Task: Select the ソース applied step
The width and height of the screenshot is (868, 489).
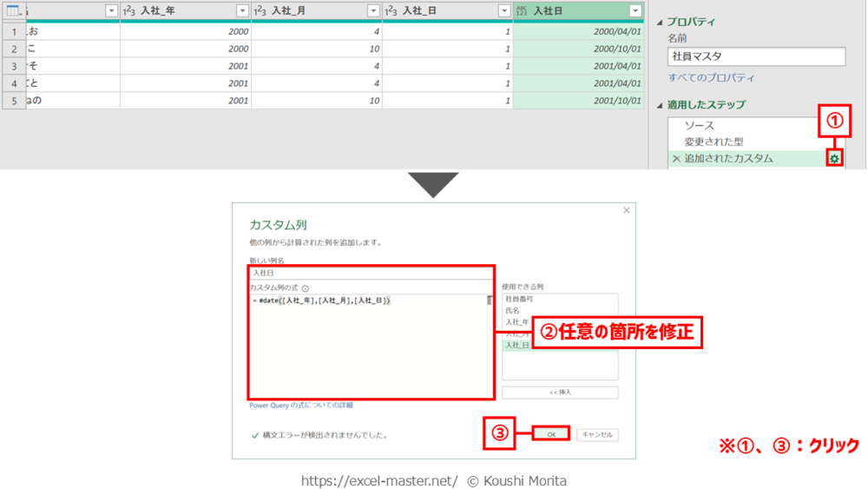Action: pos(700,126)
